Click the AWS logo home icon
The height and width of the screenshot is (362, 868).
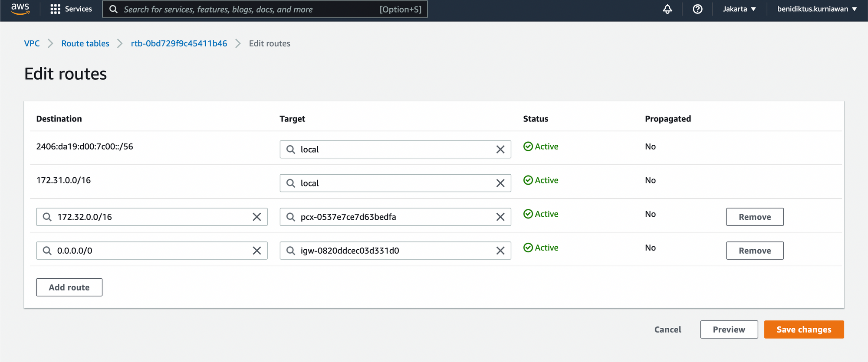(20, 9)
